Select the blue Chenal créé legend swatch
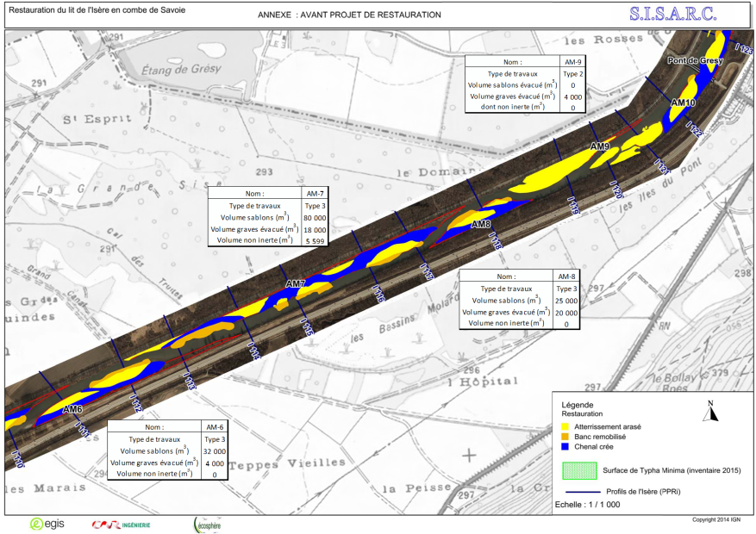The image size is (756, 534). [565, 447]
